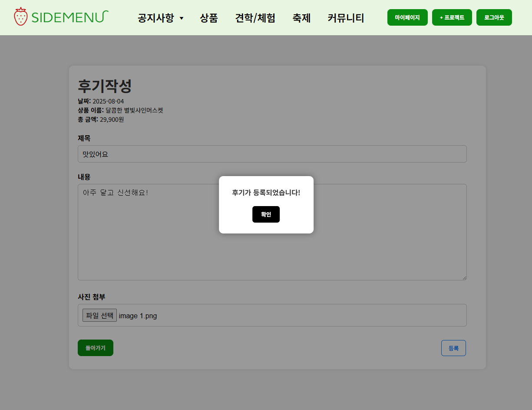Expand the 공지사항 dropdown menu
Viewport: 532px width, 410px height.
pyautogui.click(x=155, y=18)
